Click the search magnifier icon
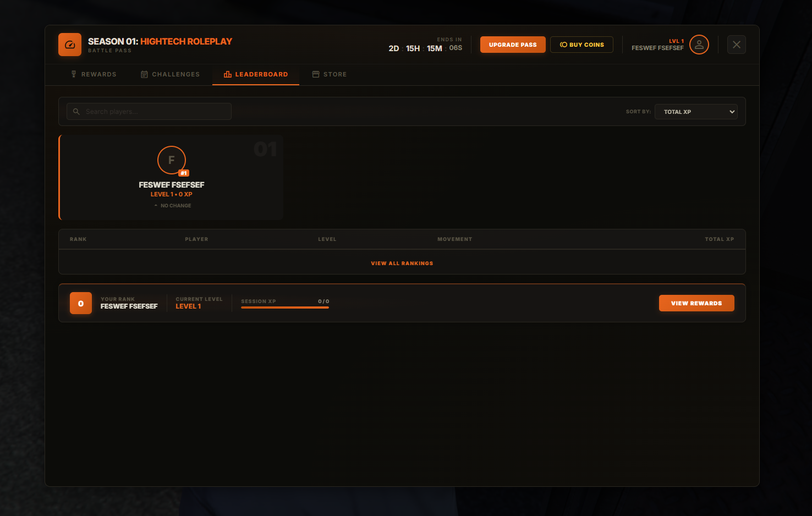Viewport: 812px width, 516px height. click(76, 112)
